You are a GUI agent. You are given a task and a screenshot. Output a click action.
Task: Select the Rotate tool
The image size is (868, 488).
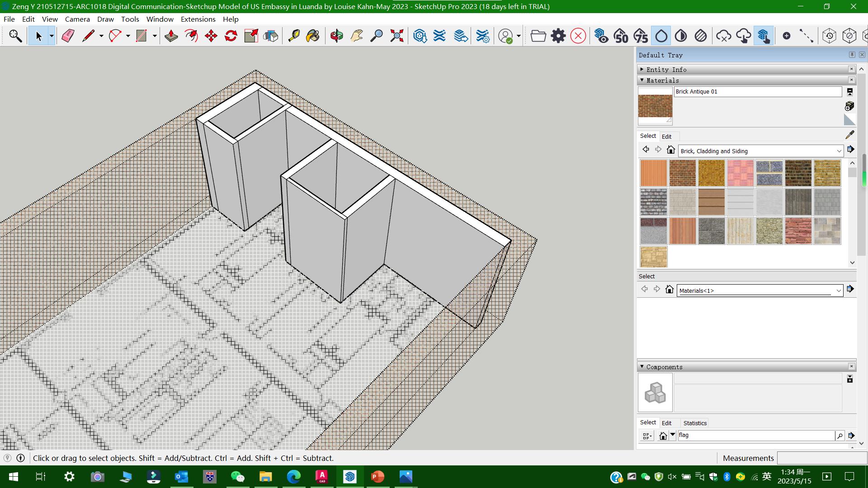click(x=231, y=36)
